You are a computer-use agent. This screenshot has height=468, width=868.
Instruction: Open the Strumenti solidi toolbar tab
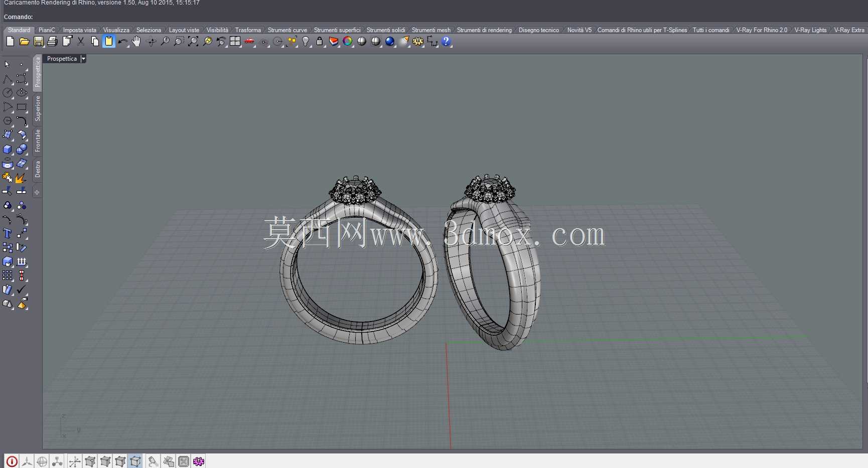pos(386,30)
